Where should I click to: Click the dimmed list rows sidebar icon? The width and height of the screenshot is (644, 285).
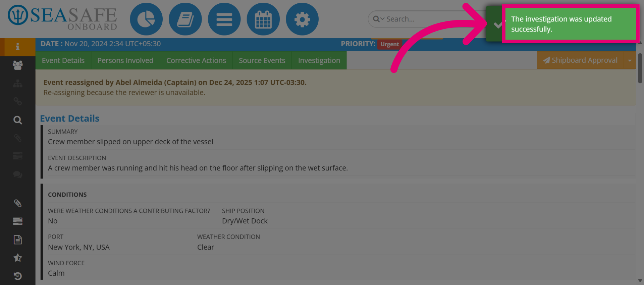tap(17, 156)
